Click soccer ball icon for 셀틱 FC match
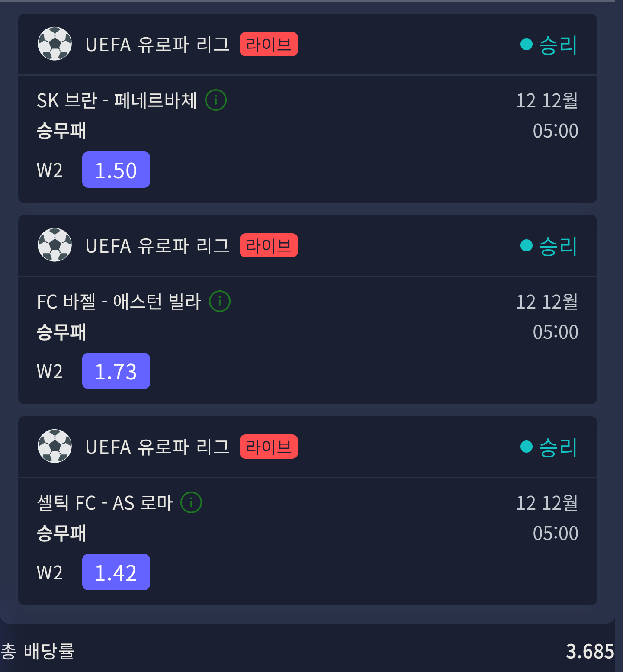This screenshot has width=623, height=672. tap(55, 446)
